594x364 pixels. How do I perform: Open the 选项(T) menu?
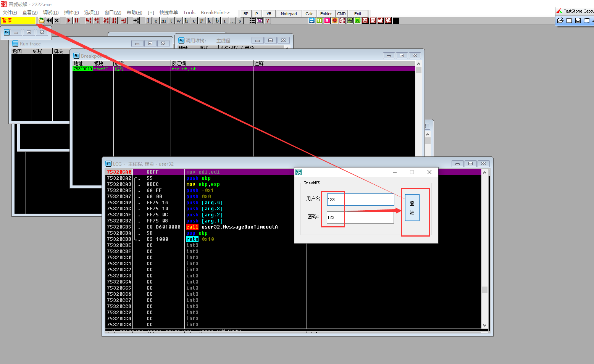(92, 13)
